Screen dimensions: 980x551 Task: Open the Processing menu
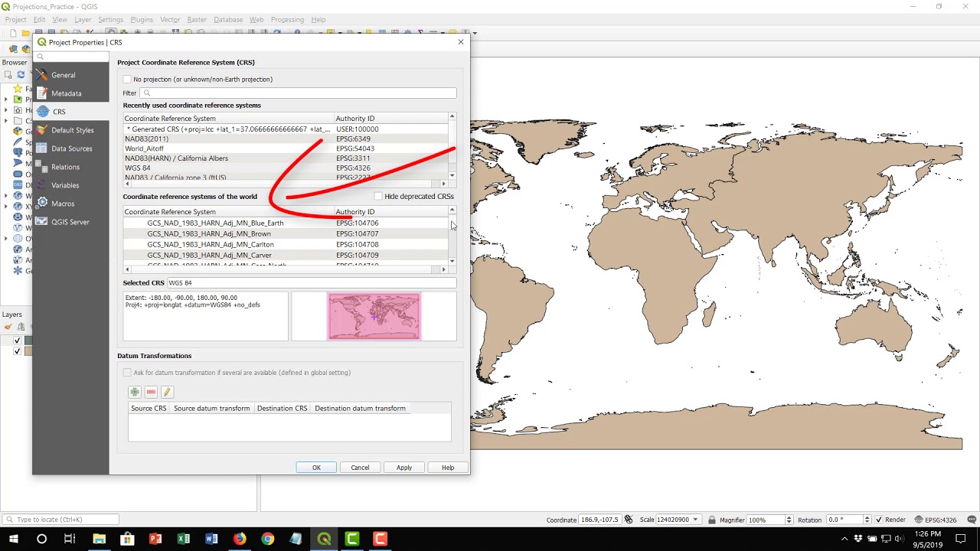tap(287, 19)
